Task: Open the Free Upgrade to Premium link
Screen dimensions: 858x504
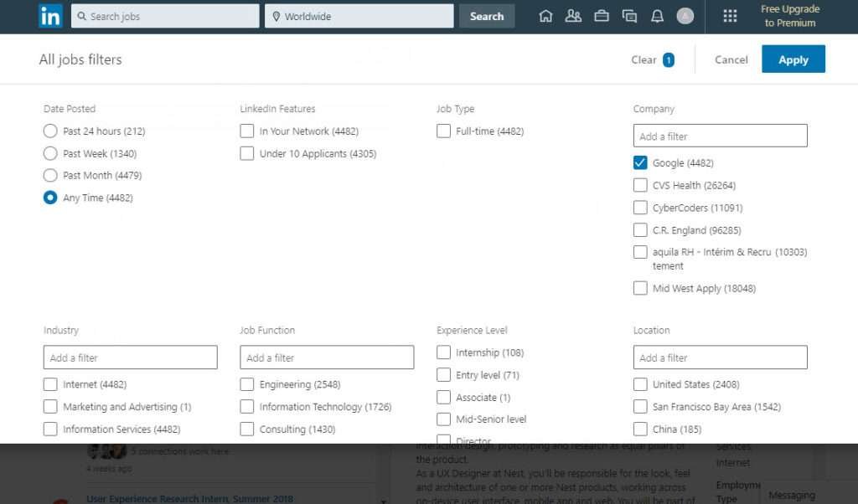Action: click(788, 16)
